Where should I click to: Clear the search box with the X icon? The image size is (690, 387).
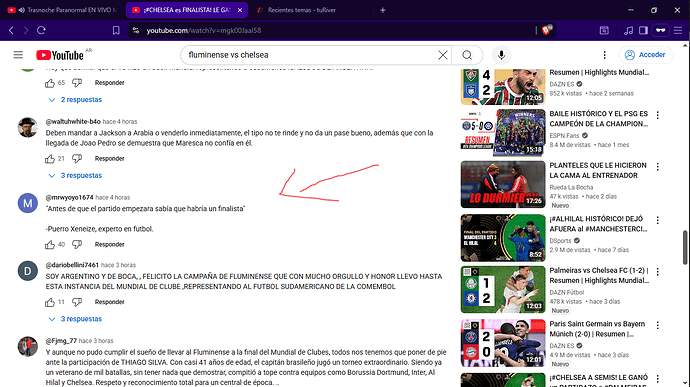443,55
